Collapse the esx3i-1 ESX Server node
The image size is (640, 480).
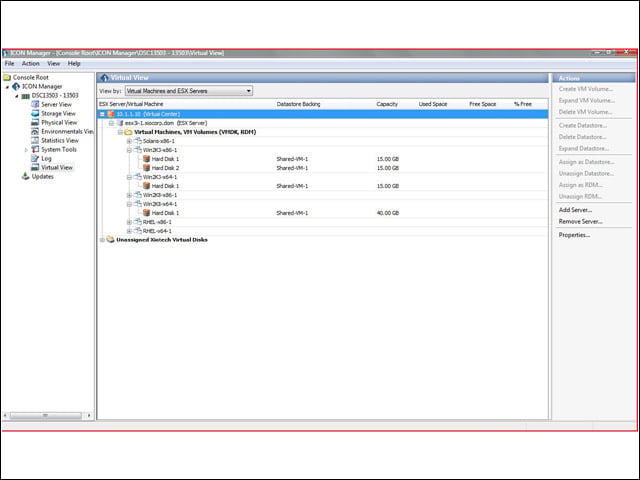pos(111,123)
